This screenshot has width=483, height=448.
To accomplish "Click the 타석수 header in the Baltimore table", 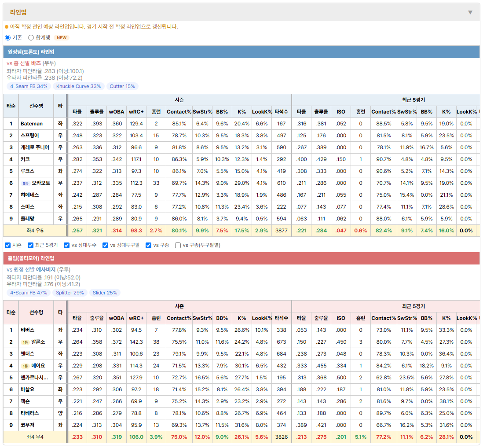I will [281, 318].
